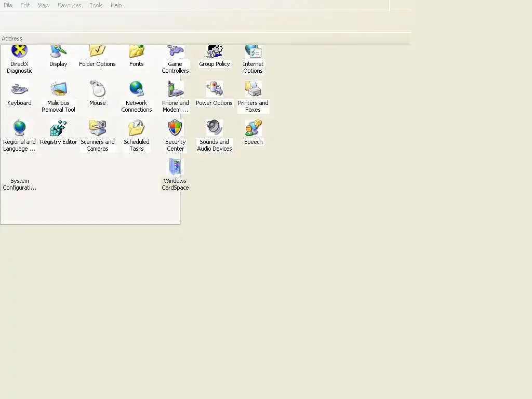This screenshot has height=399, width=532.
Task: Open the Favorites menu
Action: (x=69, y=5)
